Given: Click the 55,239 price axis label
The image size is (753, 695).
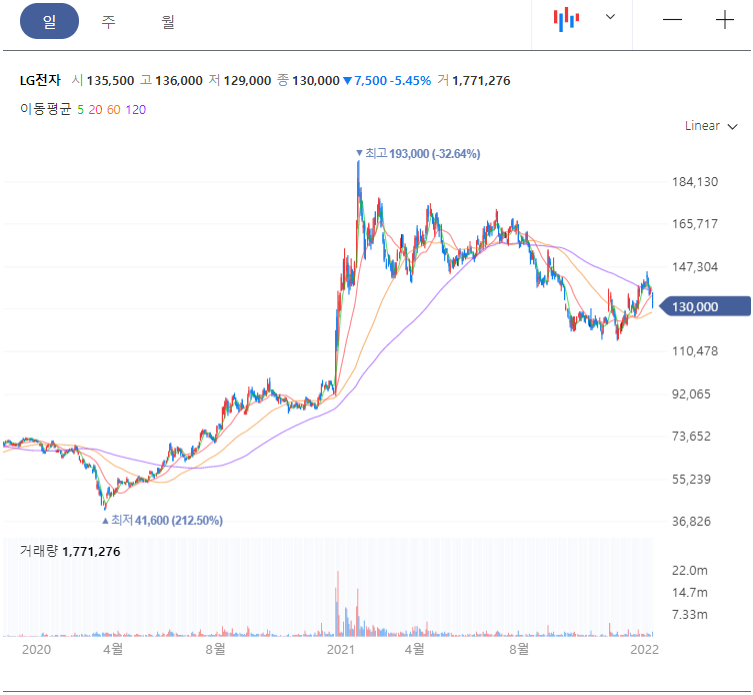Looking at the screenshot, I should (691, 479).
